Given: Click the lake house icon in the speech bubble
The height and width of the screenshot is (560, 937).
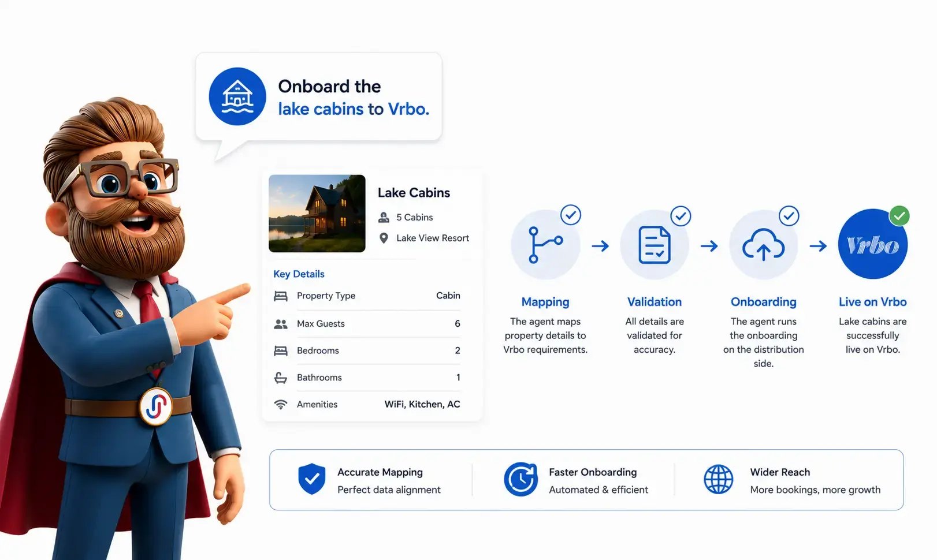Looking at the screenshot, I should coord(237,96).
